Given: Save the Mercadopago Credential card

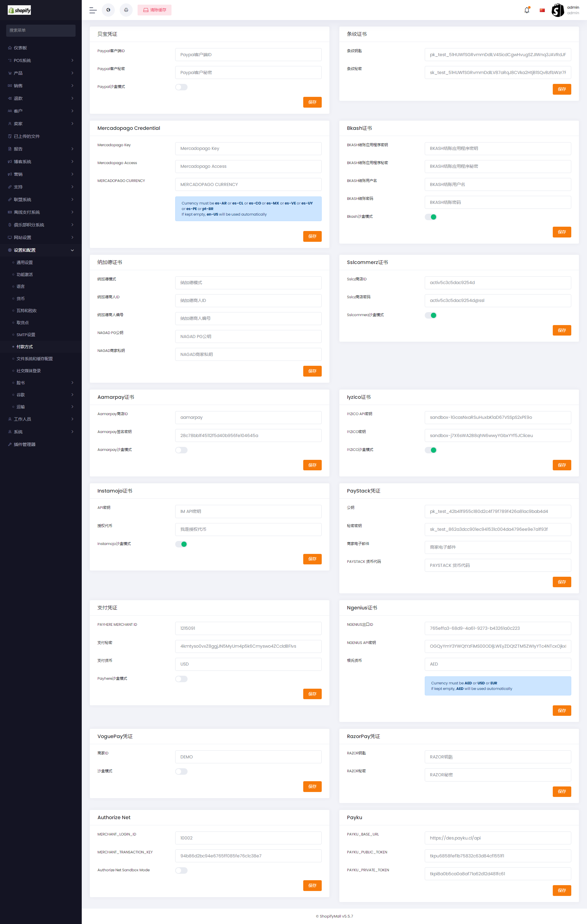Looking at the screenshot, I should click(312, 236).
